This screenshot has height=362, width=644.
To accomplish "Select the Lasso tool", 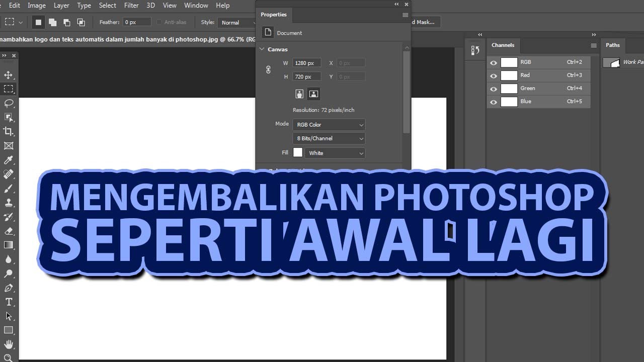I will (x=9, y=103).
